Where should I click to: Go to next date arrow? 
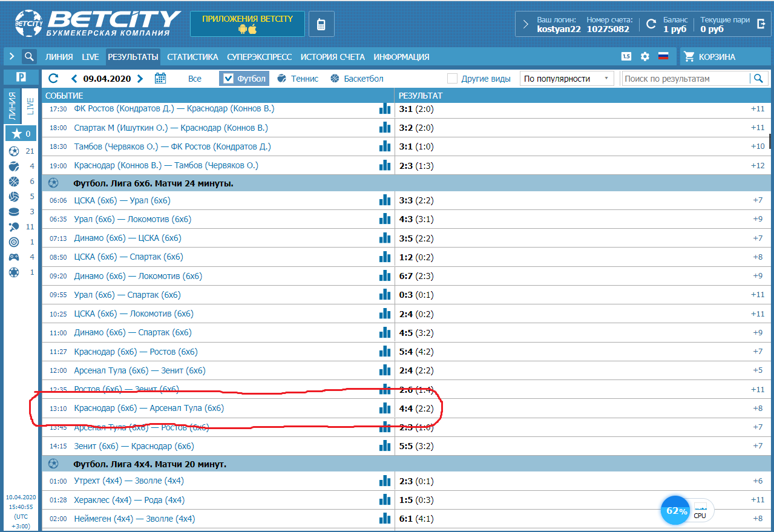tap(140, 78)
